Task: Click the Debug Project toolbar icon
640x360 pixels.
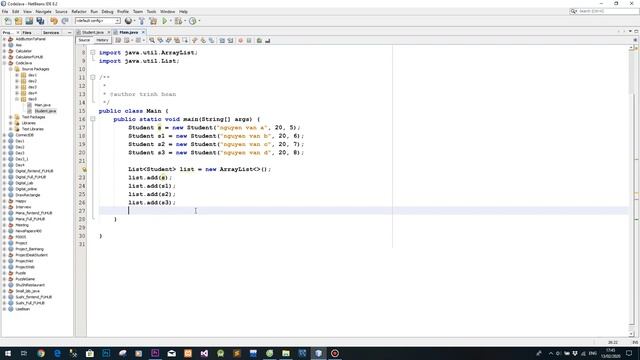Action: (178, 21)
